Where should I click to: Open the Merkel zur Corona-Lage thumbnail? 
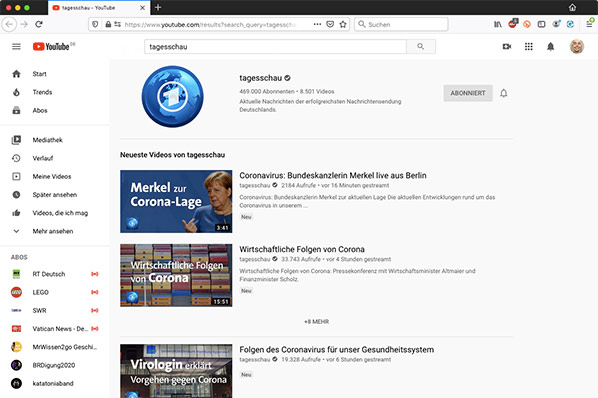176,201
